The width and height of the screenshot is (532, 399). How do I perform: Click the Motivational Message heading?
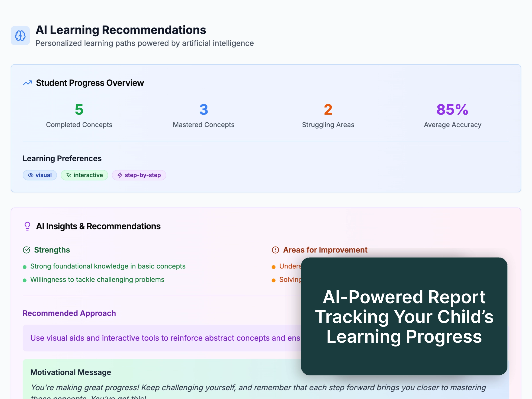click(71, 372)
